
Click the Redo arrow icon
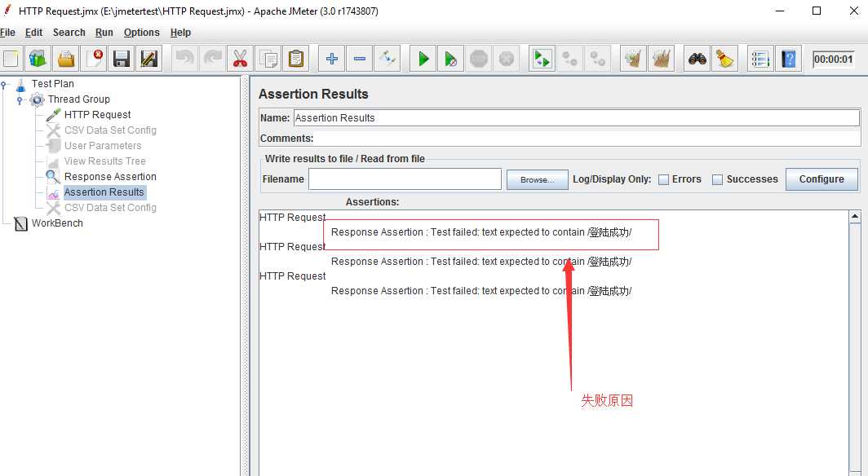pos(213,58)
